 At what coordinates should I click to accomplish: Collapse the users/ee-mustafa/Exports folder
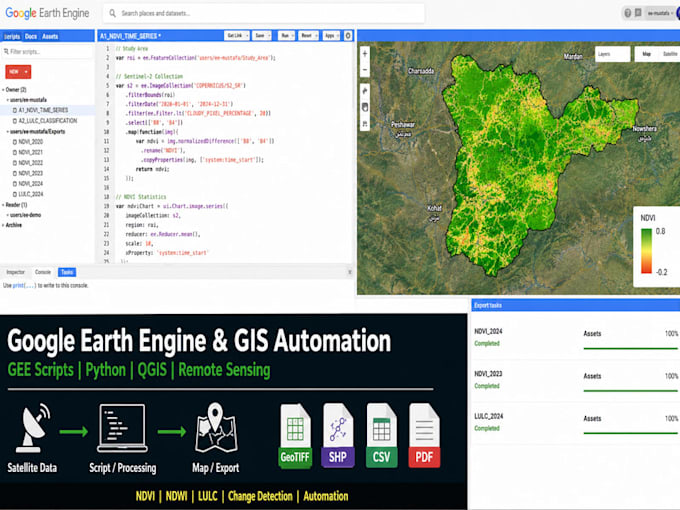point(8,132)
